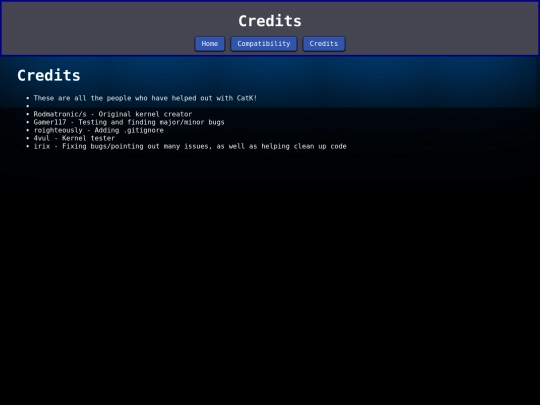The image size is (540, 405).
Task: Select the Credits navigation button
Action: [x=323, y=44]
